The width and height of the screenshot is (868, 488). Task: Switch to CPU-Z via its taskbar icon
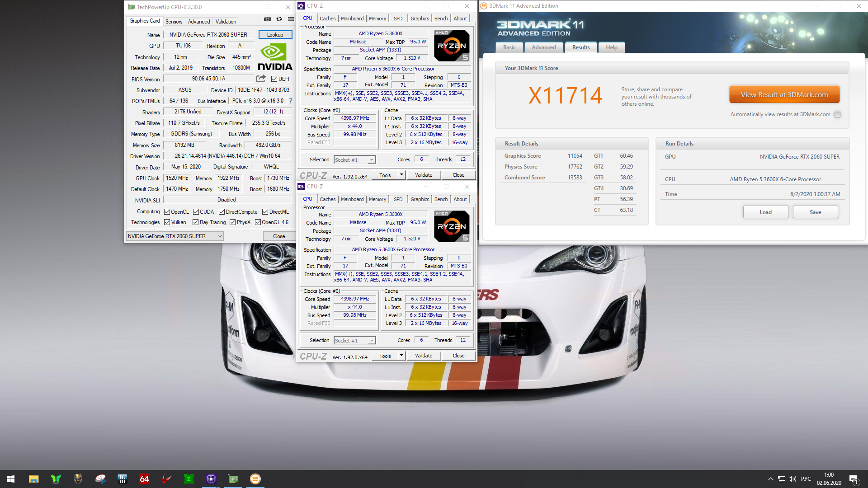[x=211, y=479]
